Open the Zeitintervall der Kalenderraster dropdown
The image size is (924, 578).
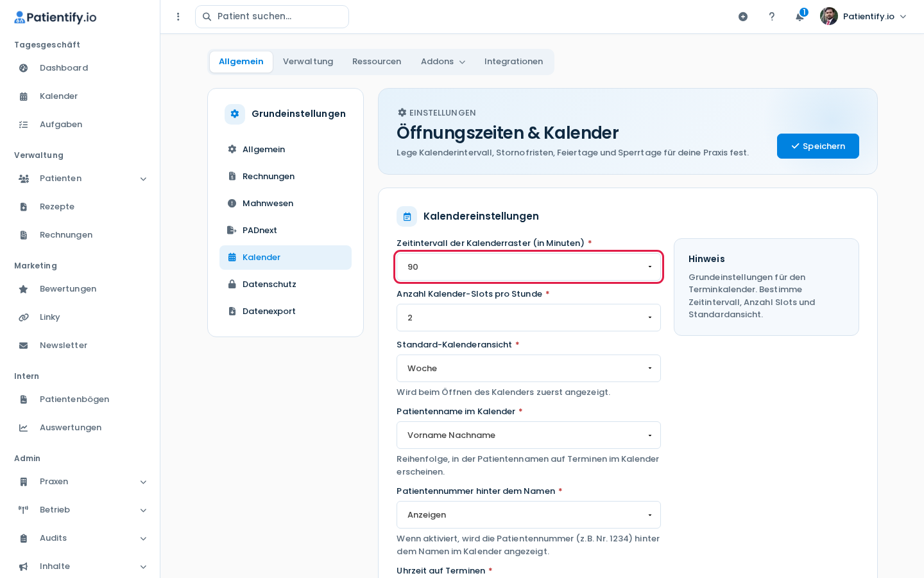(x=529, y=267)
